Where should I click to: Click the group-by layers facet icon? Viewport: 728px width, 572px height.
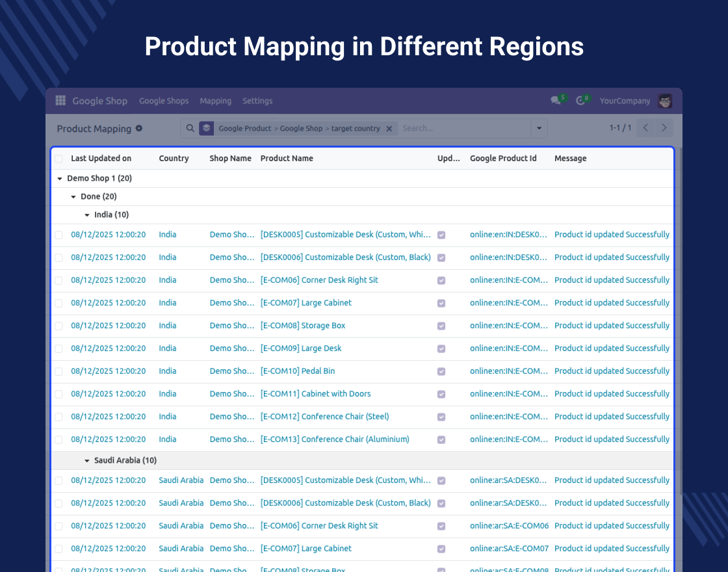tap(207, 128)
